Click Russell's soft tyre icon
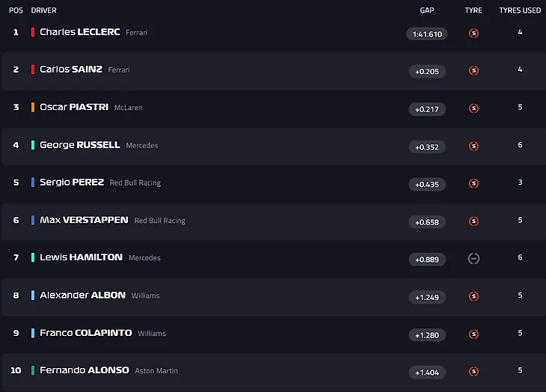The width and height of the screenshot is (546, 392). pyautogui.click(x=473, y=146)
